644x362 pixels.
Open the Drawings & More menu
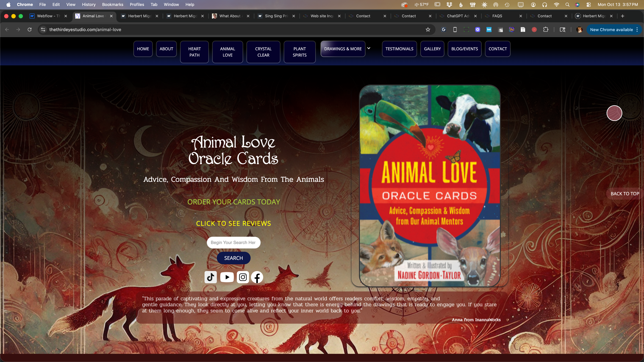pos(343,49)
